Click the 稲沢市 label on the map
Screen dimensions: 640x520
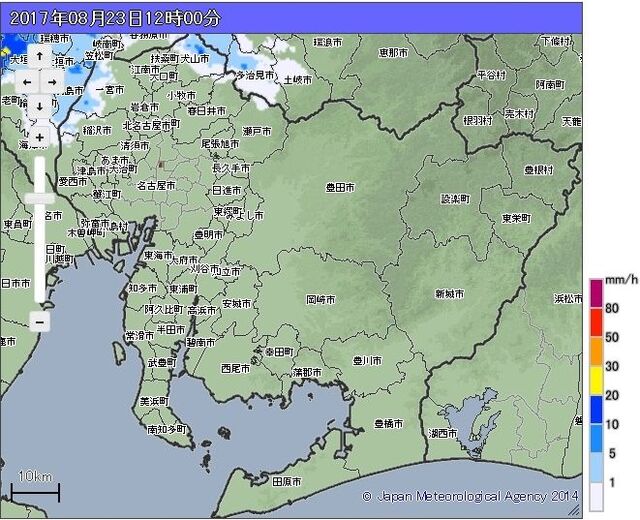click(x=97, y=130)
